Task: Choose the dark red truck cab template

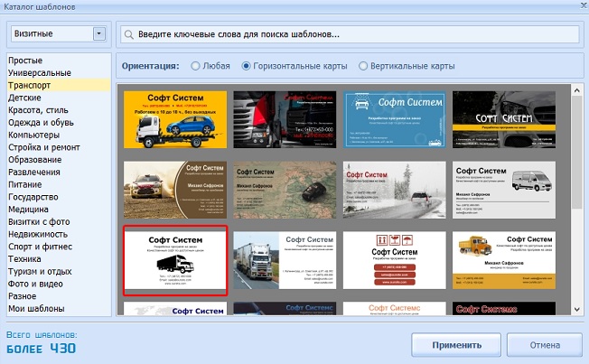Action: (x=285, y=119)
